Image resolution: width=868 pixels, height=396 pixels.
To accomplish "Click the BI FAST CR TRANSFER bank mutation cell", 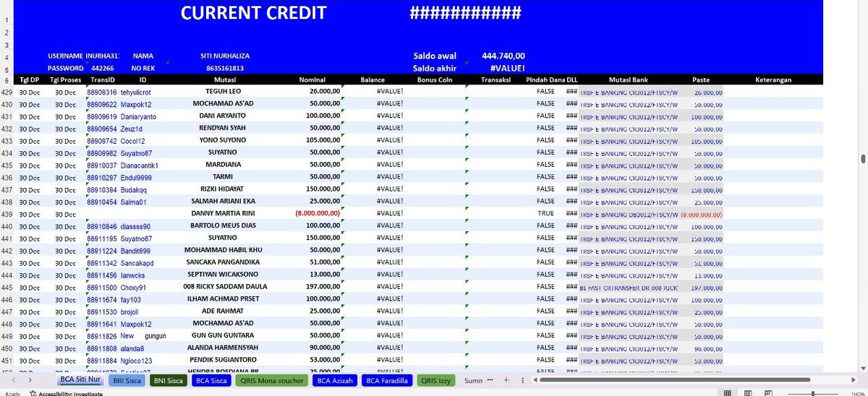I will pos(629,288).
